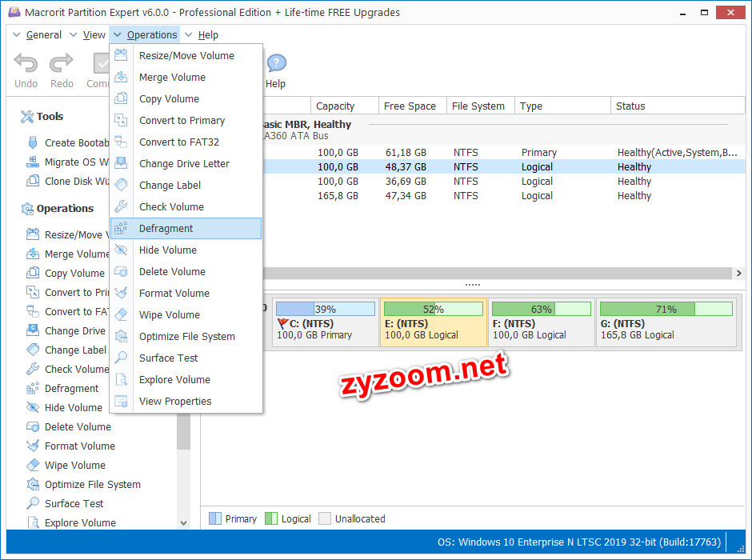The height and width of the screenshot is (560, 752).
Task: Click Optimize File System gear icon in menu
Action: coord(121,336)
